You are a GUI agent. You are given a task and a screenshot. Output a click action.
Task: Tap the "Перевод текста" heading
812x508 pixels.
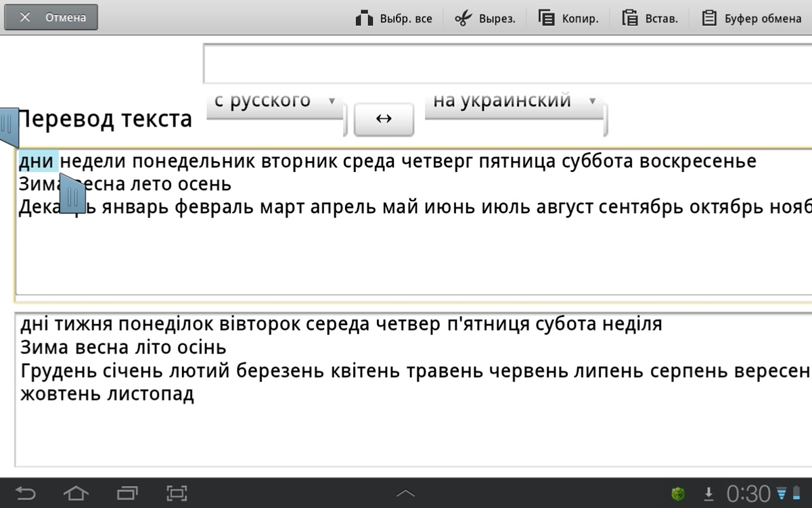[x=105, y=119]
